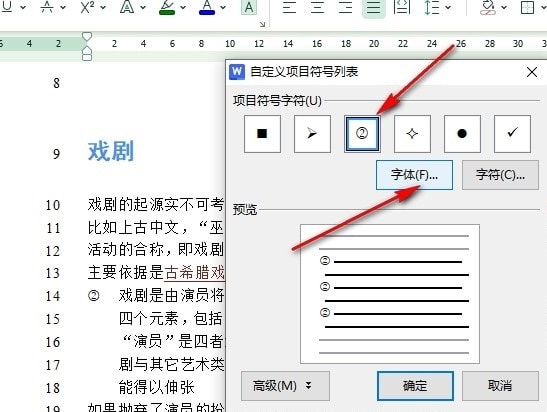Open the 字体(F)... font dialog
Image resolution: width=547 pixels, height=412 pixels.
click(x=414, y=175)
